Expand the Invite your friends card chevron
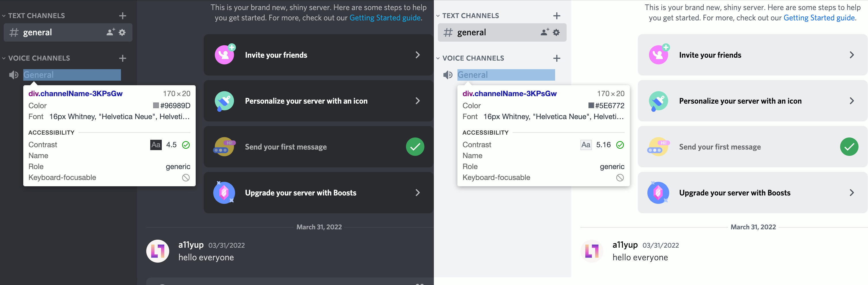Screen dimensions: 868x285 418,55
